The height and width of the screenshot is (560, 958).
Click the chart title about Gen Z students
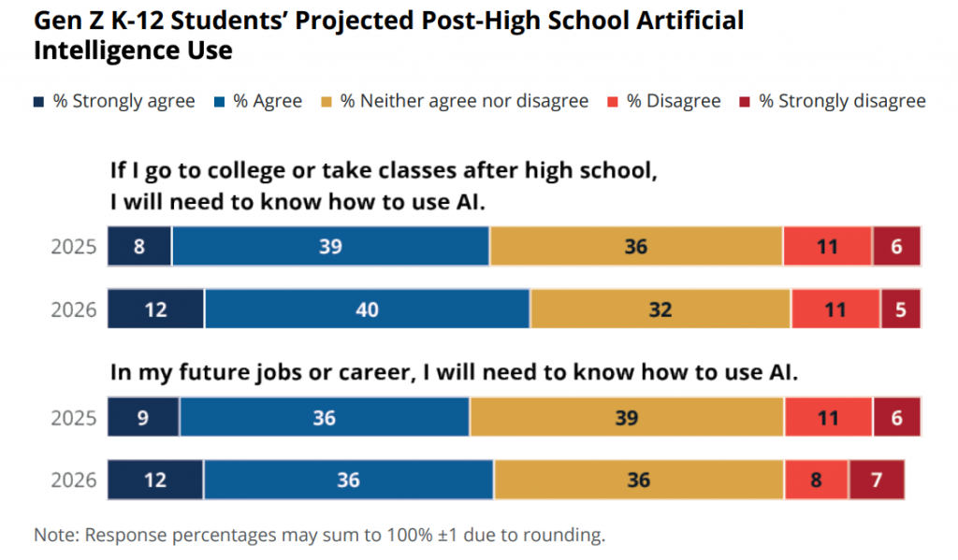[388, 36]
